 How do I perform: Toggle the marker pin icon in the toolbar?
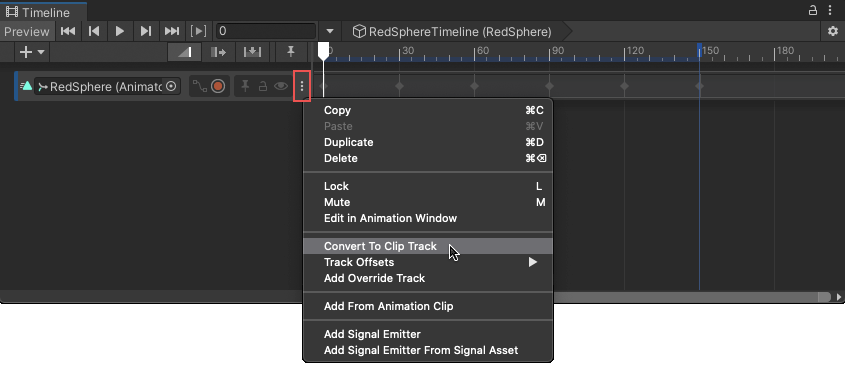pos(291,52)
